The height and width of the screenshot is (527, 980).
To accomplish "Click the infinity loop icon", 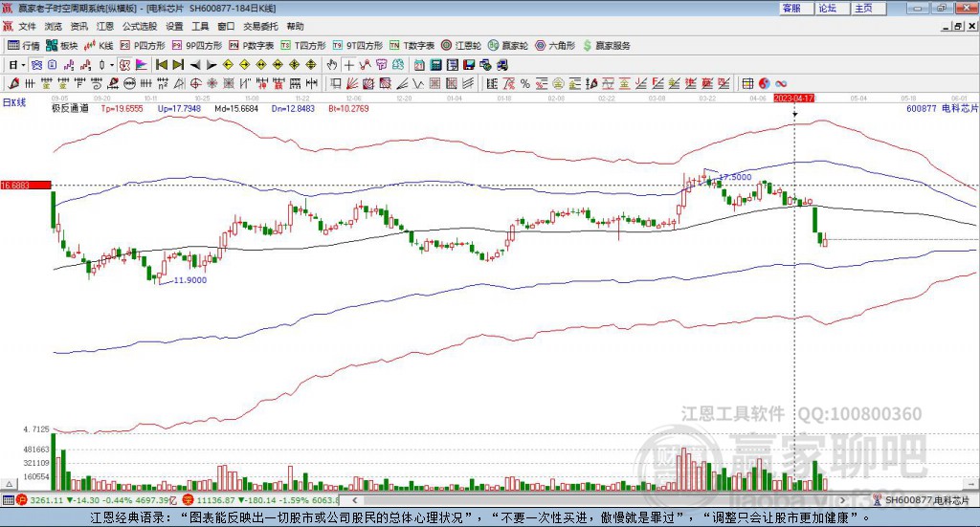I will 781,83.
